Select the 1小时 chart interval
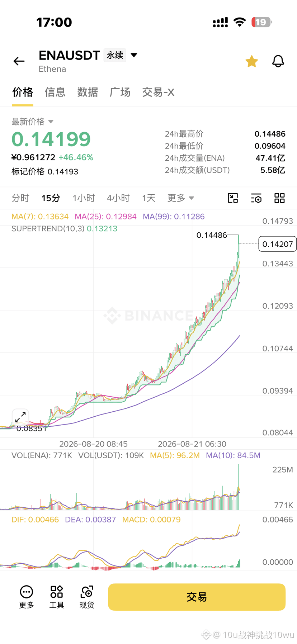Screen dimensions: 297x644 pyautogui.click(x=84, y=198)
